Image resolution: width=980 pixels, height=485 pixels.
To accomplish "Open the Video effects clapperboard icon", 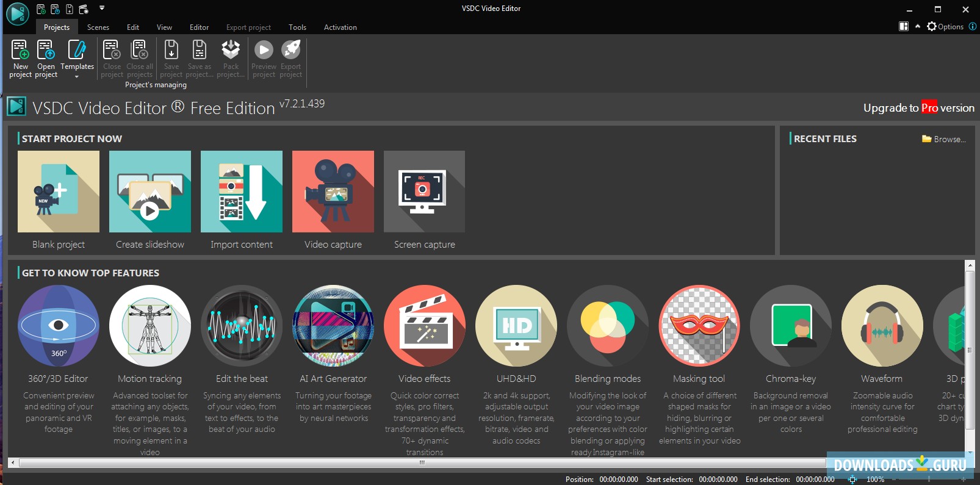I will click(x=425, y=326).
